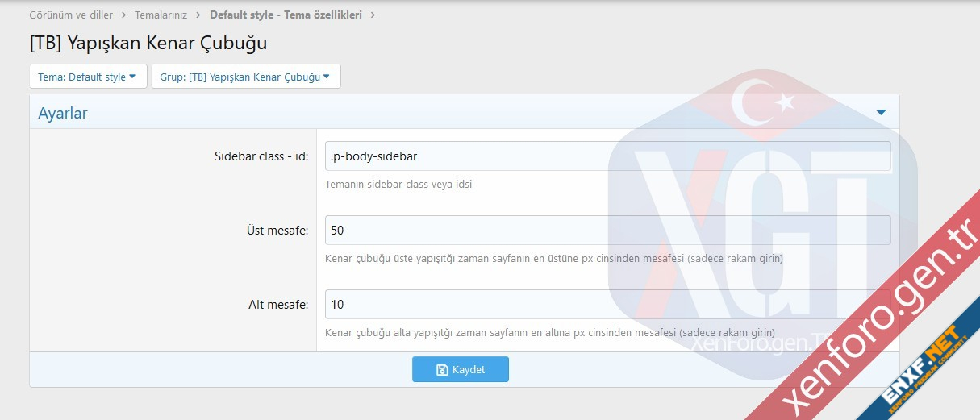This screenshot has height=420, width=980.
Task: Click the ENXF.NET logo badge
Action: pos(916,370)
